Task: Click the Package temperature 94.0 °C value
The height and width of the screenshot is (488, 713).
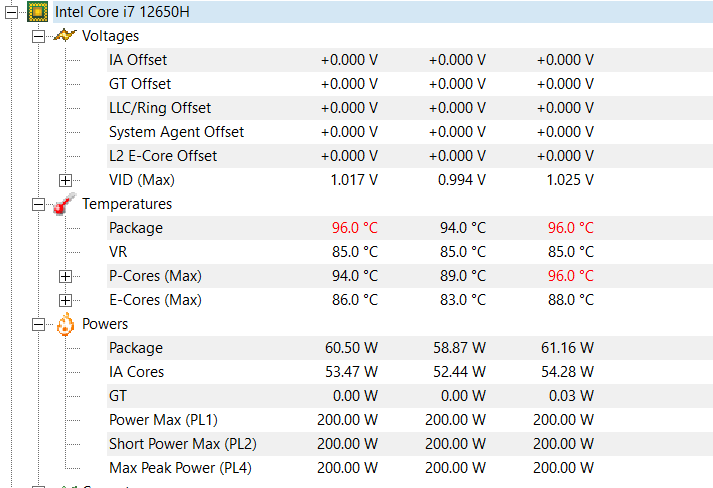Action: 463,228
